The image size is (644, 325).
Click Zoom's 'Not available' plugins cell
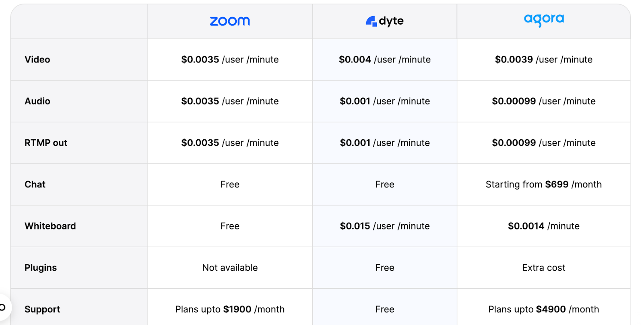(230, 268)
